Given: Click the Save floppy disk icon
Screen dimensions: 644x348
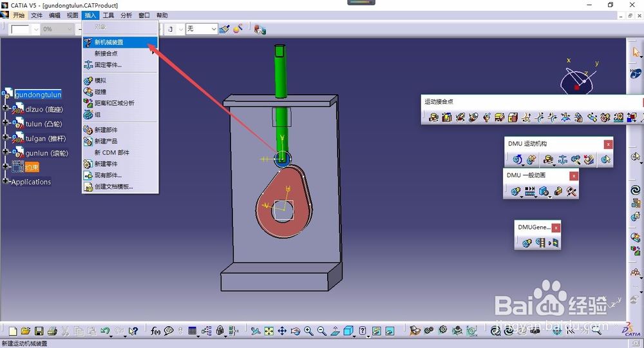Looking at the screenshot, I should click(x=39, y=331).
